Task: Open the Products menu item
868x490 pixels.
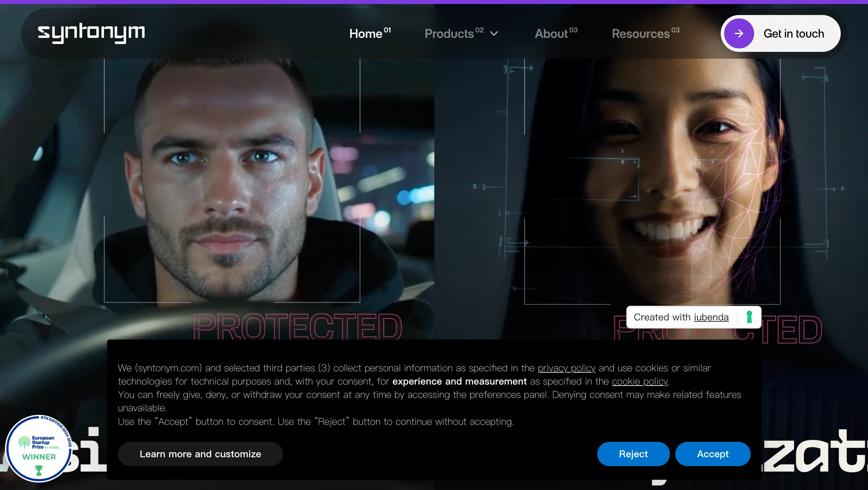Action: point(449,34)
